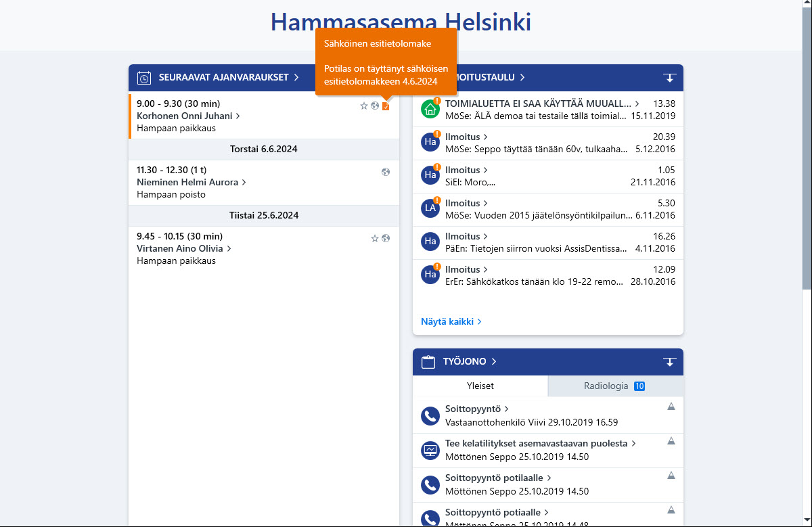Click phone icon of Soittopyyntö by Vastaanottohenkilö Viivi

(x=430, y=416)
